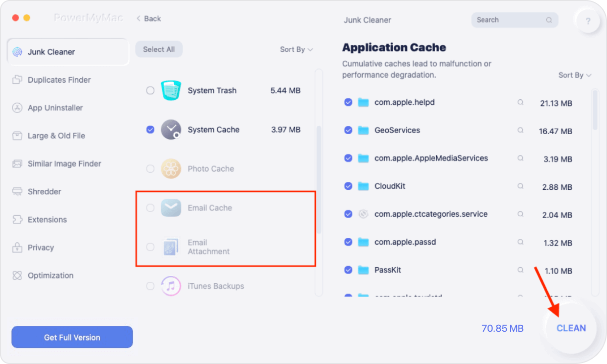Click the Email Attachment icon
Screen dimensions: 607x364
click(171, 247)
